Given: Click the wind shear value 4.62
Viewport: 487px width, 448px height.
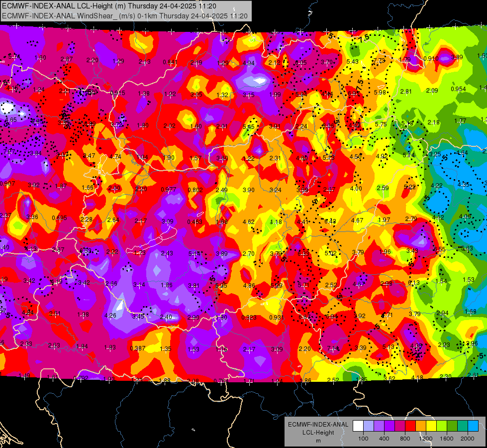Looking at the screenshot, I should tap(248, 222).
